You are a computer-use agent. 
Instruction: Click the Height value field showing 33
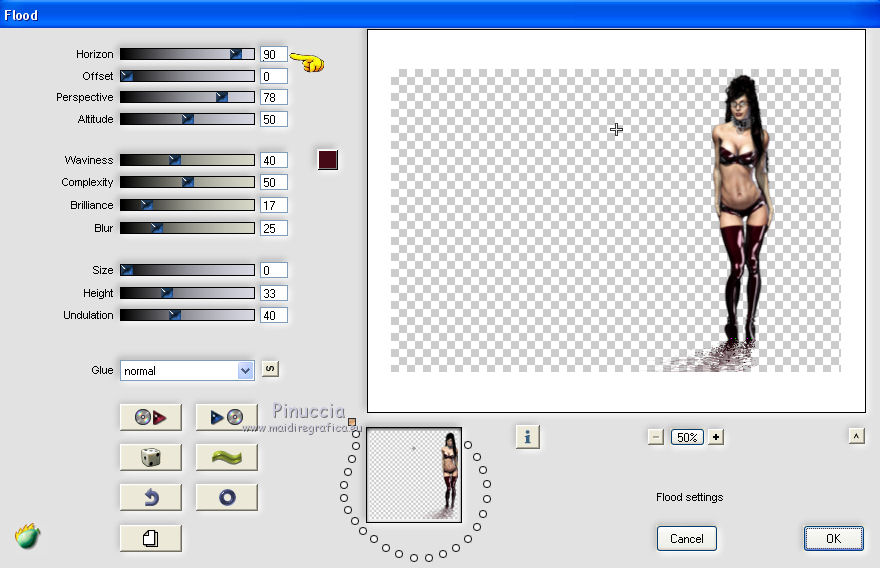pyautogui.click(x=274, y=294)
